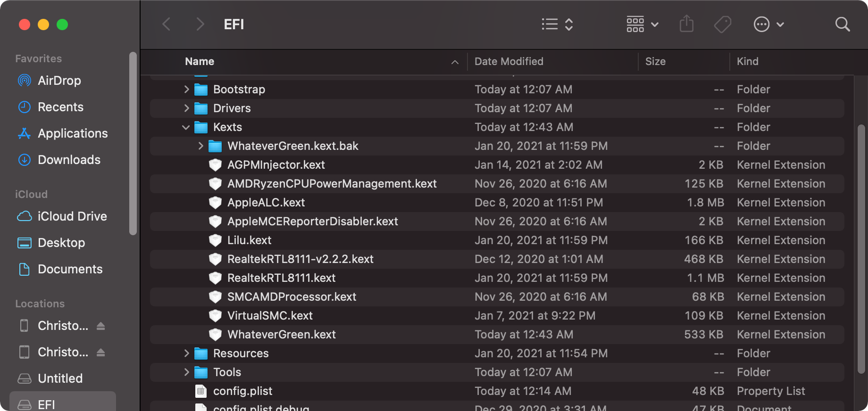Open AirDrop in the sidebar
This screenshot has width=868, height=411.
(59, 81)
